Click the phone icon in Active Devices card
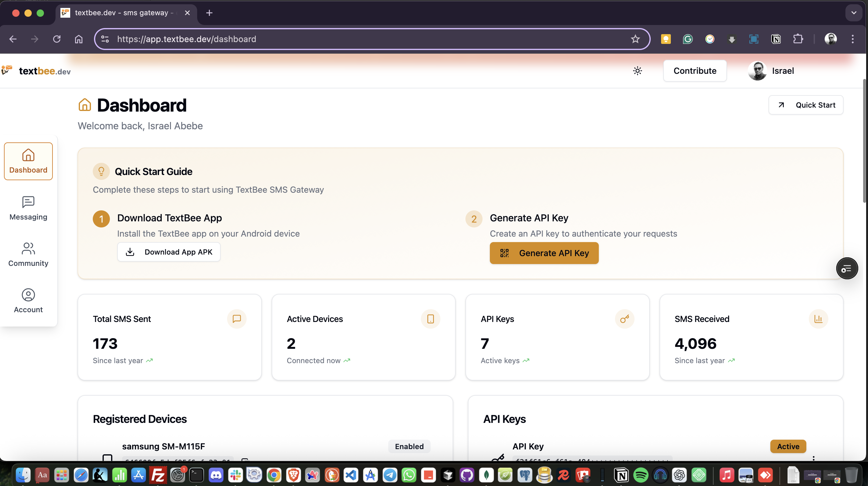Viewport: 868px width, 486px height. [430, 319]
